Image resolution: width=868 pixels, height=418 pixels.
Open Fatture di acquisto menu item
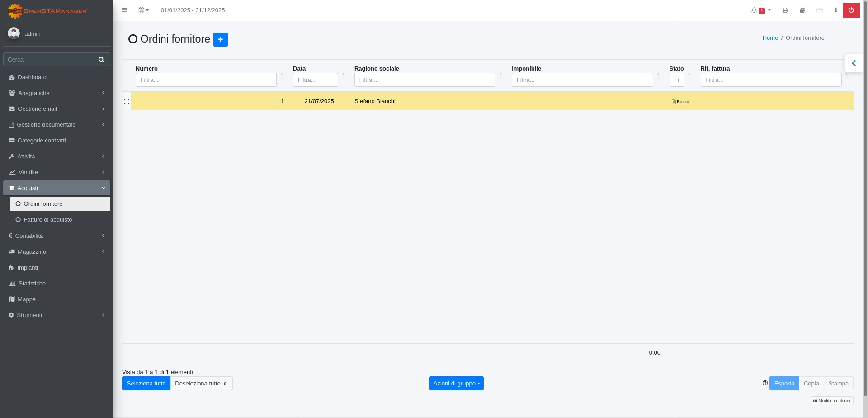tap(48, 220)
